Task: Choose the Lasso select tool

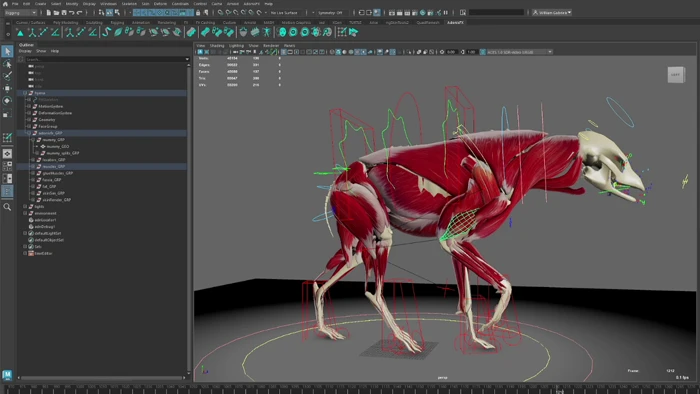Action: click(x=7, y=64)
